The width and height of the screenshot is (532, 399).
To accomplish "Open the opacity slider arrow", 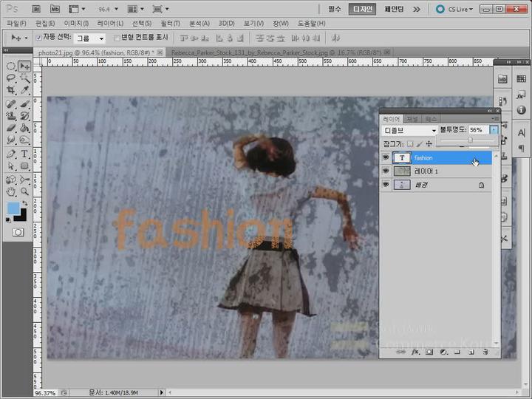I will pos(494,130).
